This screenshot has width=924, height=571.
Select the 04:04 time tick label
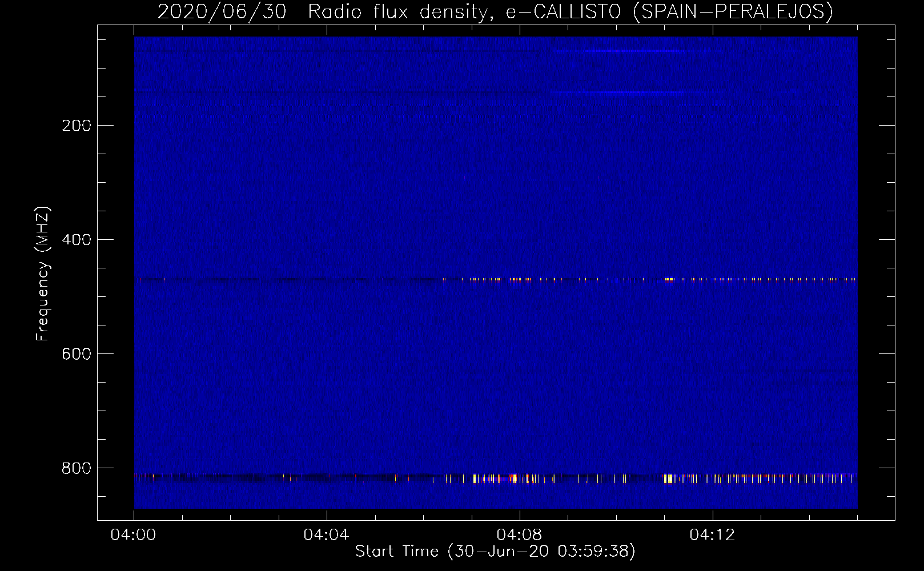pyautogui.click(x=326, y=535)
